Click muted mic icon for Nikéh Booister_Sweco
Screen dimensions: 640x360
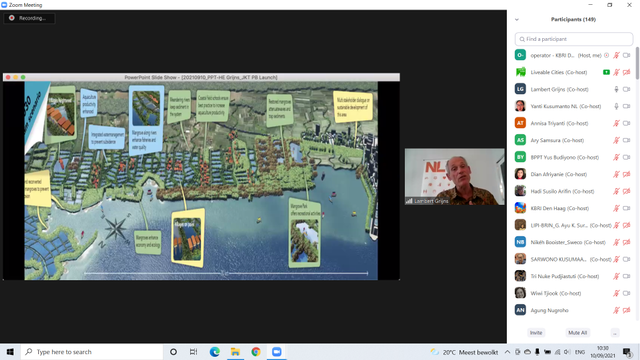click(616, 242)
